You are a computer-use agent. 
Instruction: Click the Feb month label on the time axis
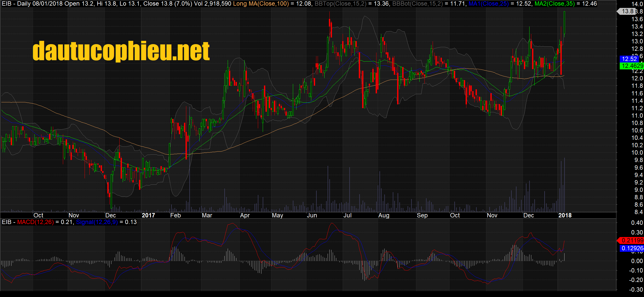pyautogui.click(x=176, y=215)
